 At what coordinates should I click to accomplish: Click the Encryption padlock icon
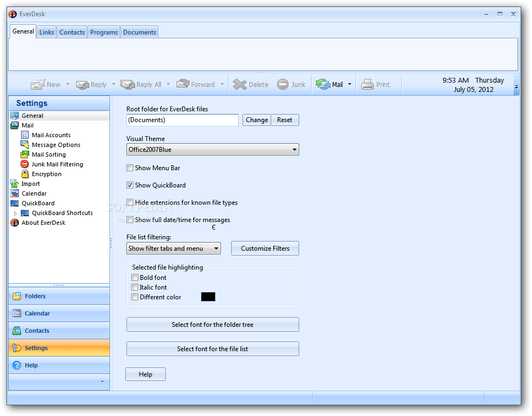25,174
